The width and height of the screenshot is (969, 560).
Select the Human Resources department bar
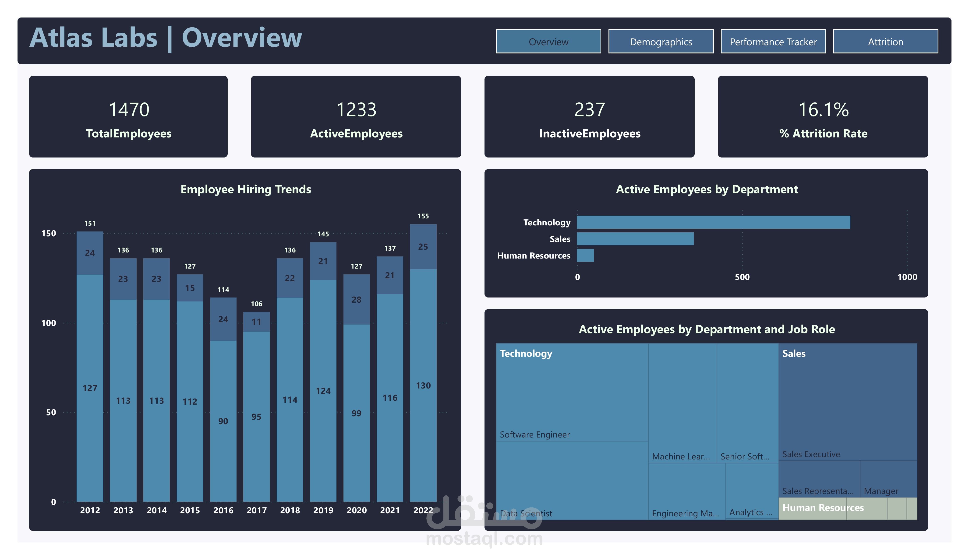(x=585, y=255)
